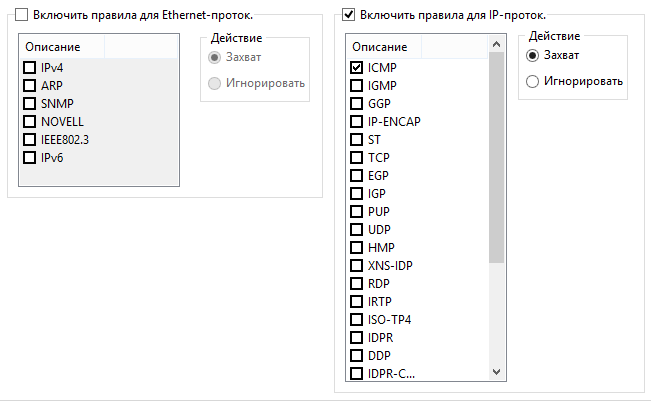651x401 pixels.
Task: Enable rules for Ethernet protocols checkbox
Action: (x=21, y=15)
